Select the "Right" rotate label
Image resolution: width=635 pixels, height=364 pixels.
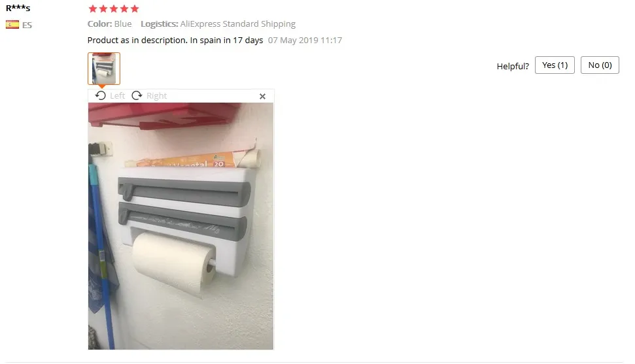coord(157,96)
